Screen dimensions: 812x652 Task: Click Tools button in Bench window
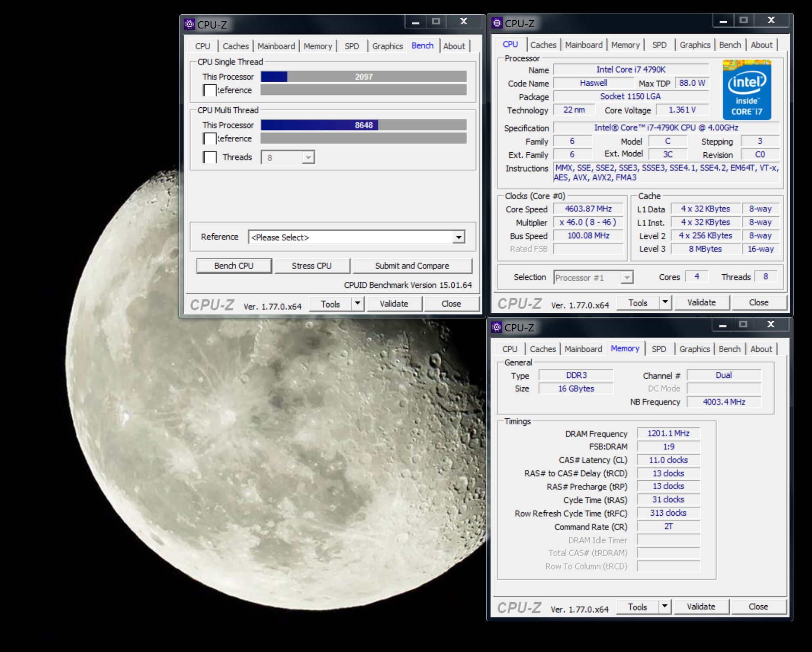331,304
